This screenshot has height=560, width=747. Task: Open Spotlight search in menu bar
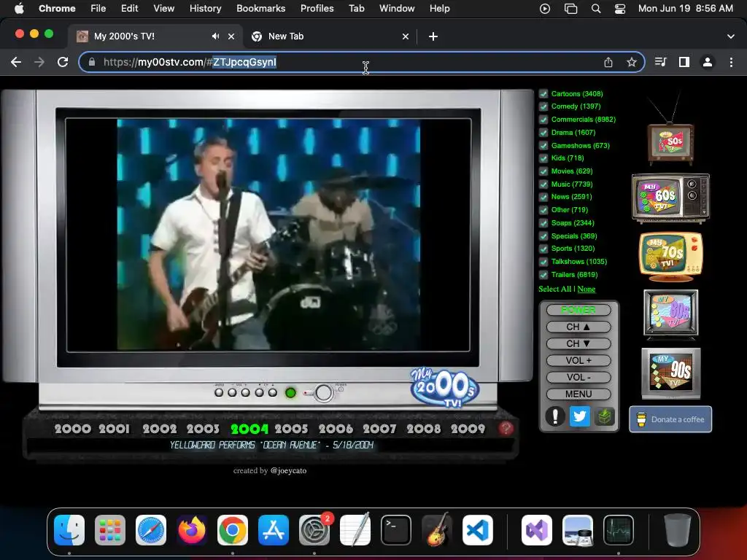click(596, 9)
